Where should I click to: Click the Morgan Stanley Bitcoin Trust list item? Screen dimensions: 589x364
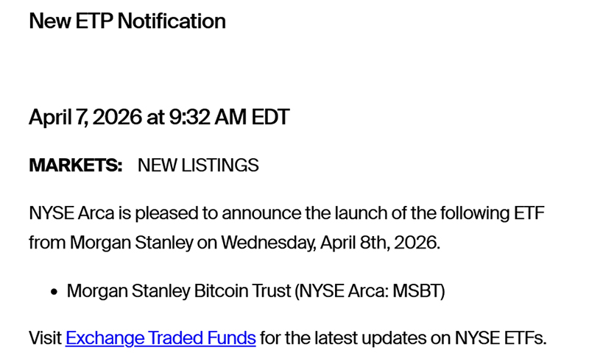[x=178, y=290]
